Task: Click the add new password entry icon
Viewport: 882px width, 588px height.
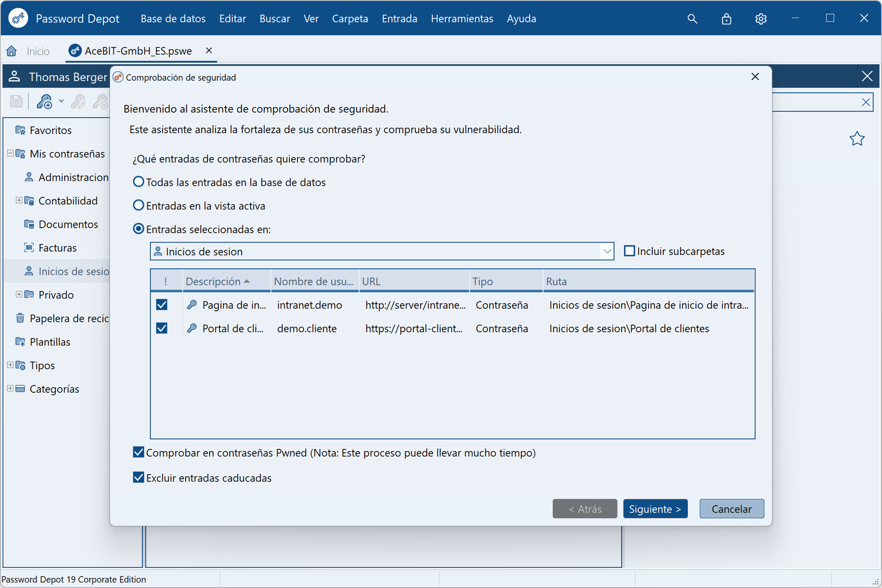Action: (x=45, y=101)
